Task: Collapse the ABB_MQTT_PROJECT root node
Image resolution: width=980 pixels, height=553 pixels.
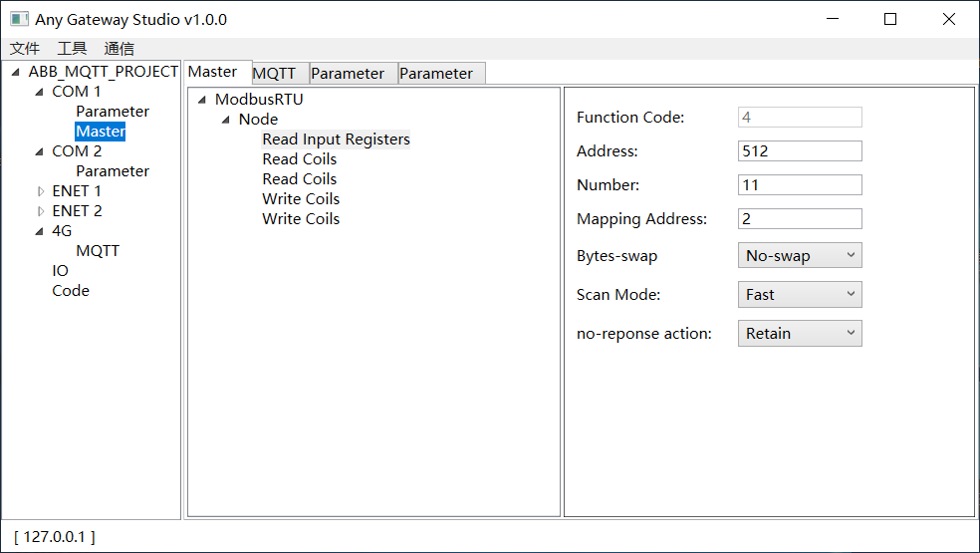Action: tap(17, 72)
